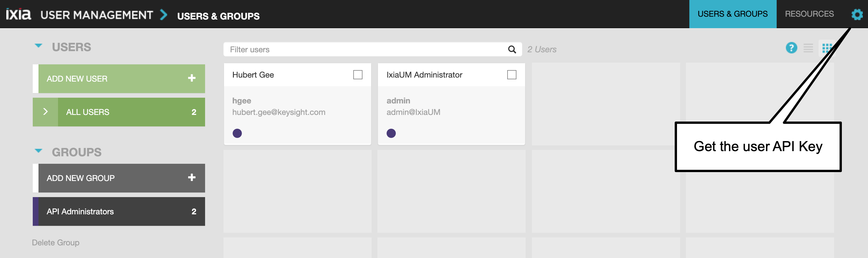Click the Filter users input field
868x258 pixels.
pyautogui.click(x=366, y=50)
